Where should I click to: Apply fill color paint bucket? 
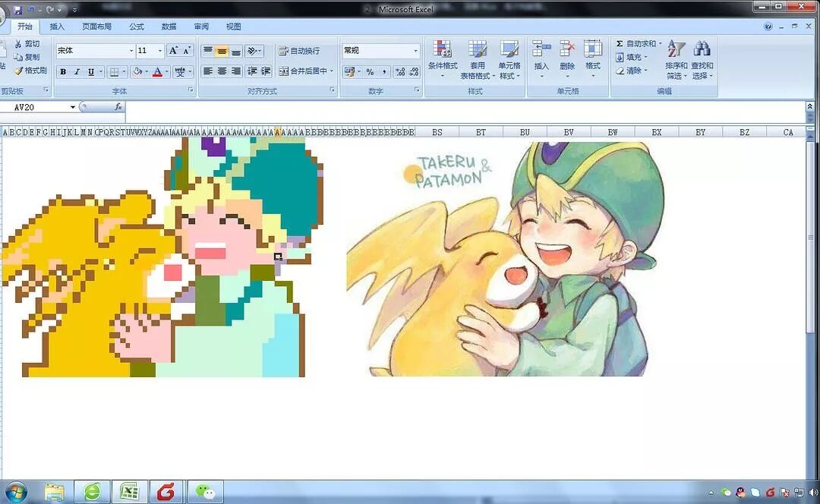tap(137, 71)
